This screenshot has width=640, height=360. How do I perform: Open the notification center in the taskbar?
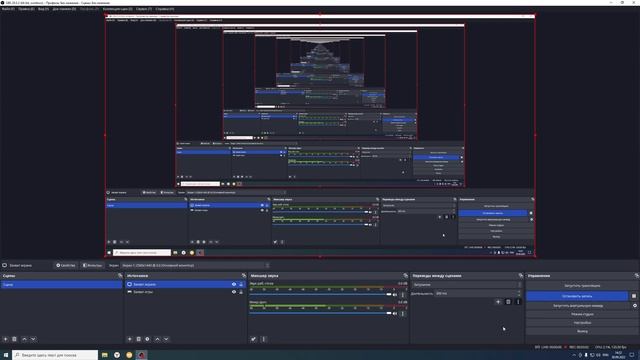632,355
